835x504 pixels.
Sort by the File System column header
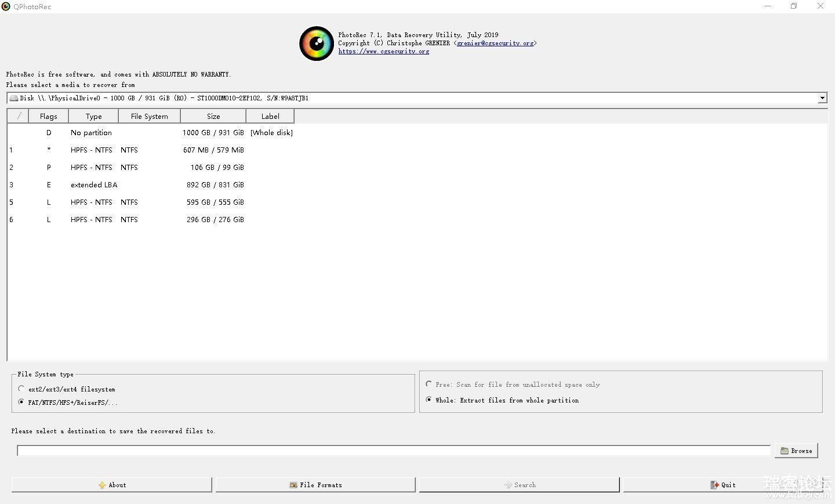coord(150,116)
